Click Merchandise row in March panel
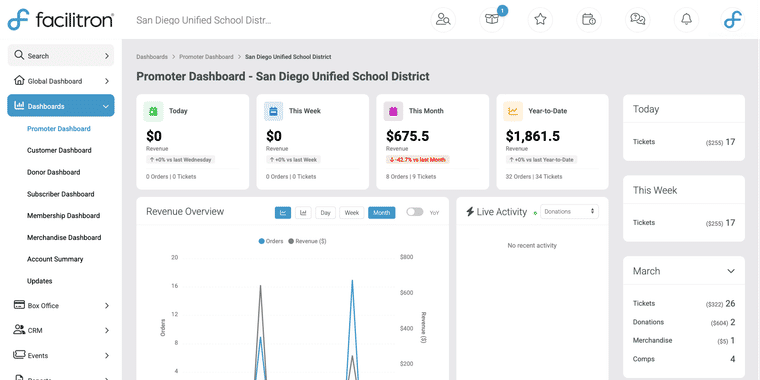Image resolution: width=760 pixels, height=380 pixels. [x=683, y=341]
